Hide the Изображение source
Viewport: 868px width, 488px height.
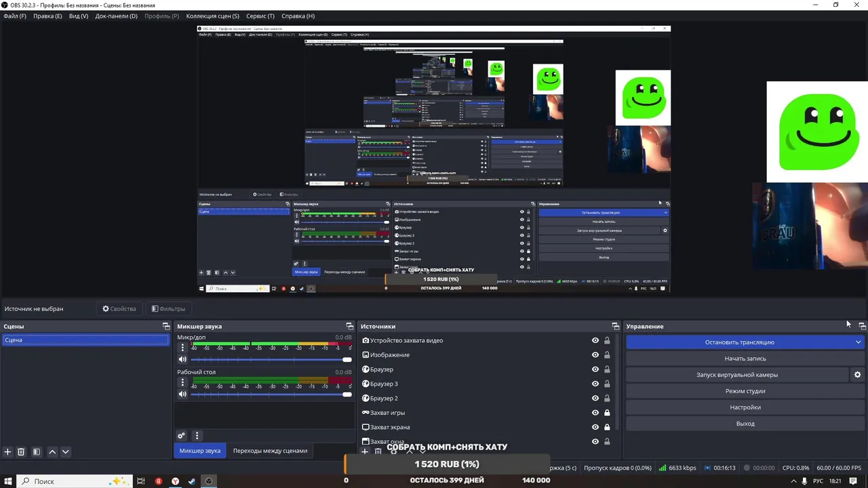pos(595,355)
